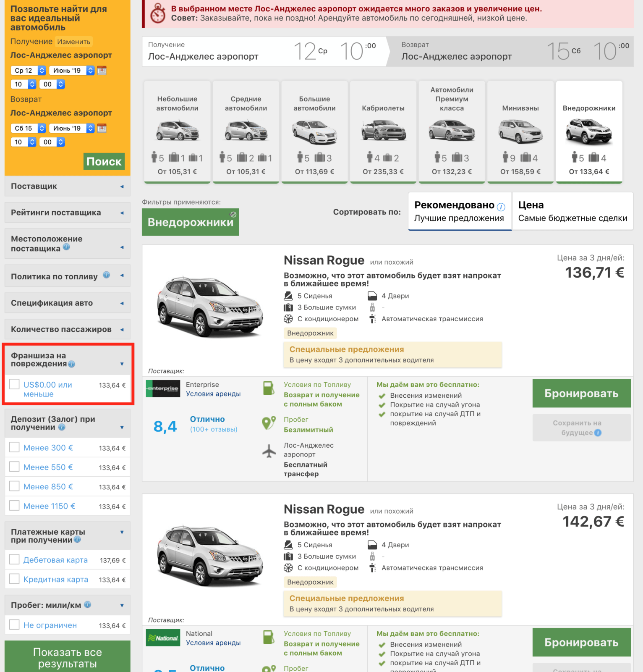The image size is (643, 672).
Task: Click the Enterprise supplier logo
Action: [x=163, y=388]
